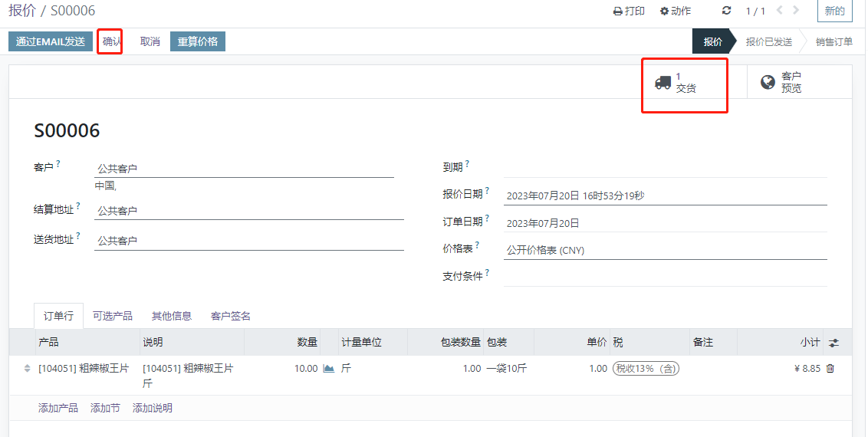Click the 重算价格 button
Viewport: 868px width, 437px height.
pos(198,41)
